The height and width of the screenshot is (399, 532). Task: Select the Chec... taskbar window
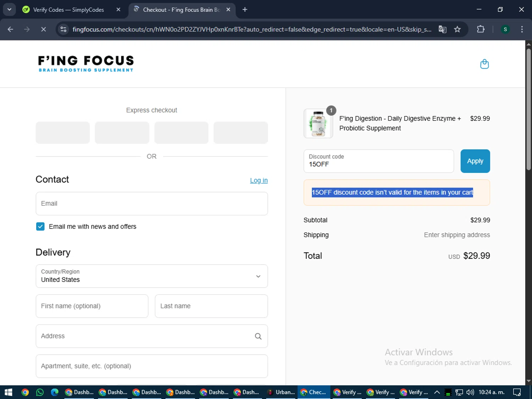pyautogui.click(x=314, y=392)
